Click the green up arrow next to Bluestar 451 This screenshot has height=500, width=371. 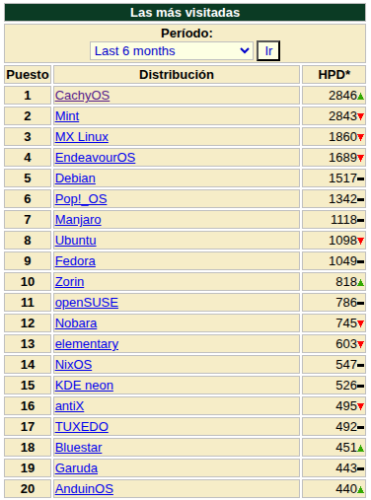coord(360,448)
